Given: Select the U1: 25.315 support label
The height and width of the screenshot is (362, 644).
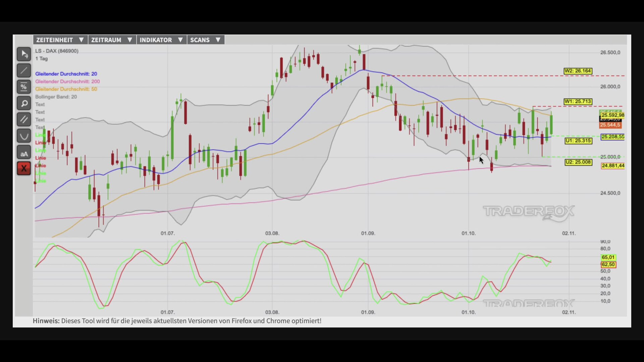Looking at the screenshot, I should pos(579,141).
